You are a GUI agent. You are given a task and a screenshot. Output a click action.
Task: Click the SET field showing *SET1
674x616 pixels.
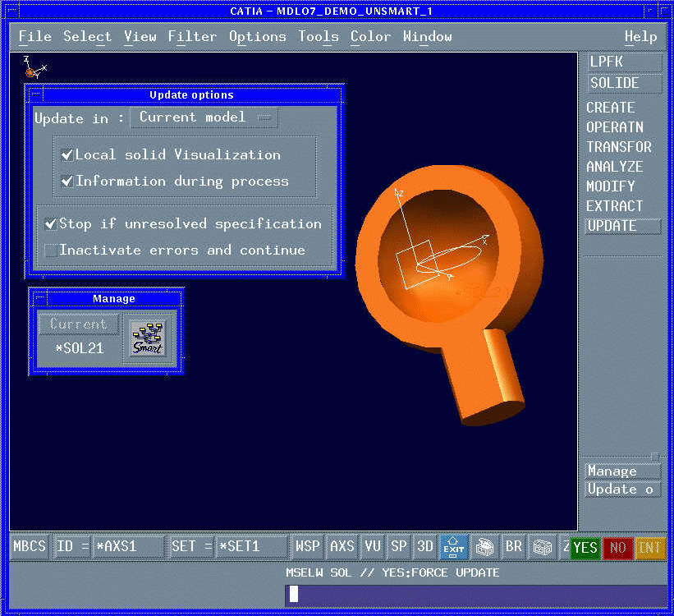coord(251,547)
